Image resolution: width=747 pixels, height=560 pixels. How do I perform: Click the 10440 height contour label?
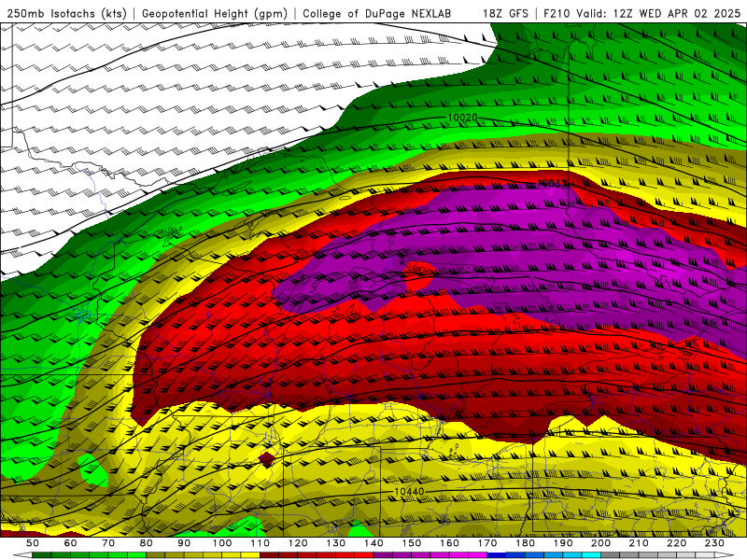click(409, 491)
